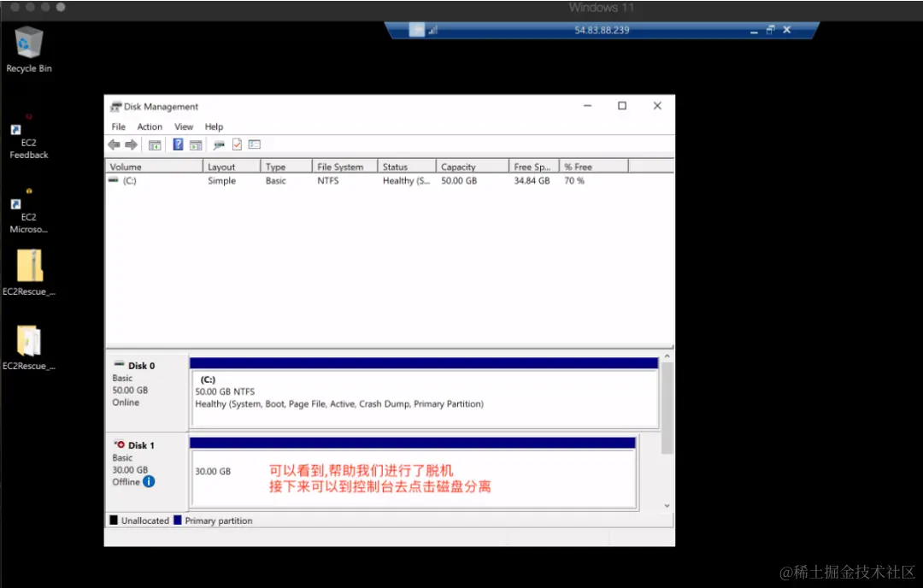The width and height of the screenshot is (923, 588).
Task: Click the black Unallocated legend swatch
Action: coord(114,520)
